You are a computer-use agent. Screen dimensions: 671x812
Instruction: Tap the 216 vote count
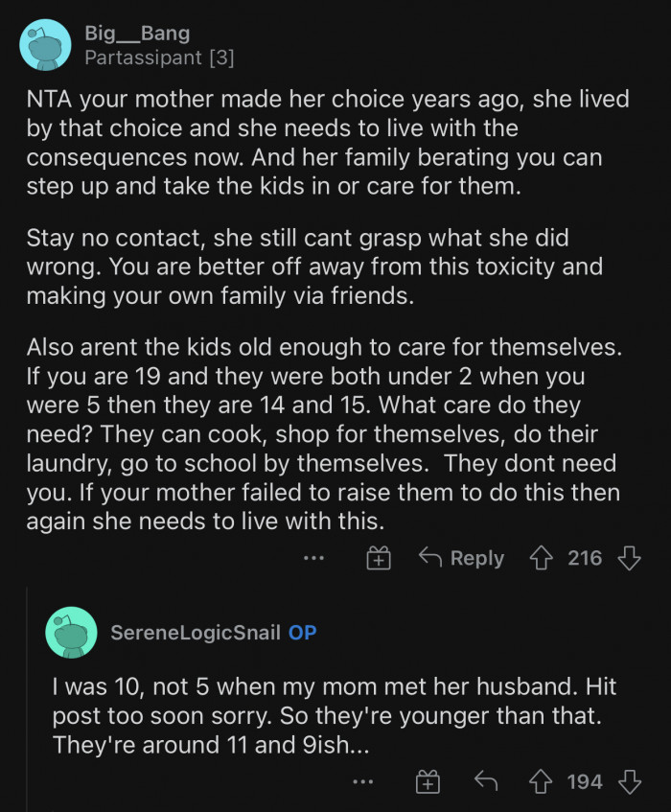(x=585, y=558)
